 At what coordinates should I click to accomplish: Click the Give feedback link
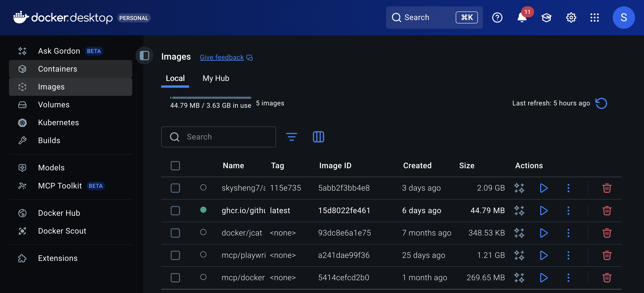point(221,57)
